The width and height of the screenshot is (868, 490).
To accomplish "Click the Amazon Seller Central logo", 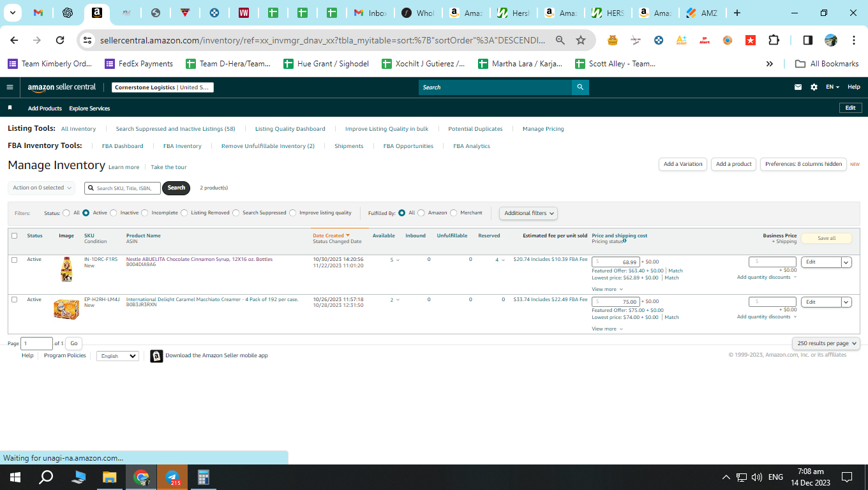I will pyautogui.click(x=62, y=87).
